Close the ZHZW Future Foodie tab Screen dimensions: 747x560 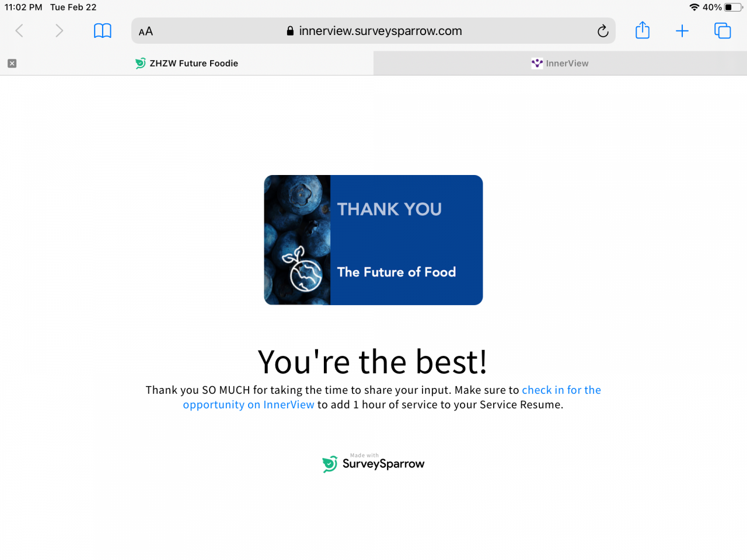pyautogui.click(x=12, y=63)
